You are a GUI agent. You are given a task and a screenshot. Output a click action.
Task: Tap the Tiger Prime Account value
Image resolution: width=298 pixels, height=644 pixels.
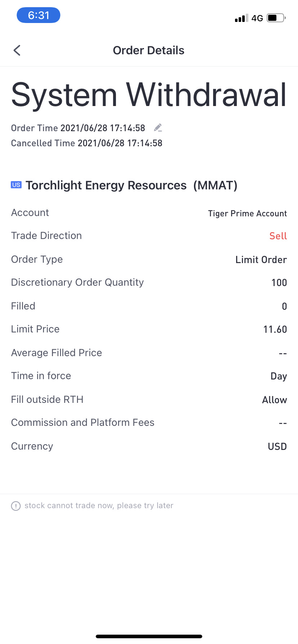pyautogui.click(x=247, y=213)
